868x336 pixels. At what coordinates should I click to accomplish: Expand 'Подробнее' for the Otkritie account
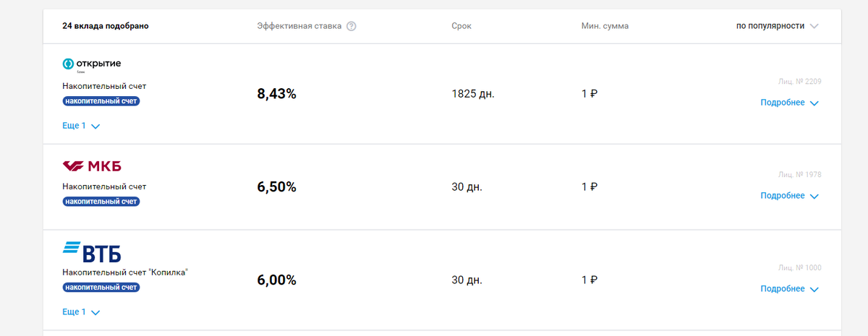click(x=789, y=103)
